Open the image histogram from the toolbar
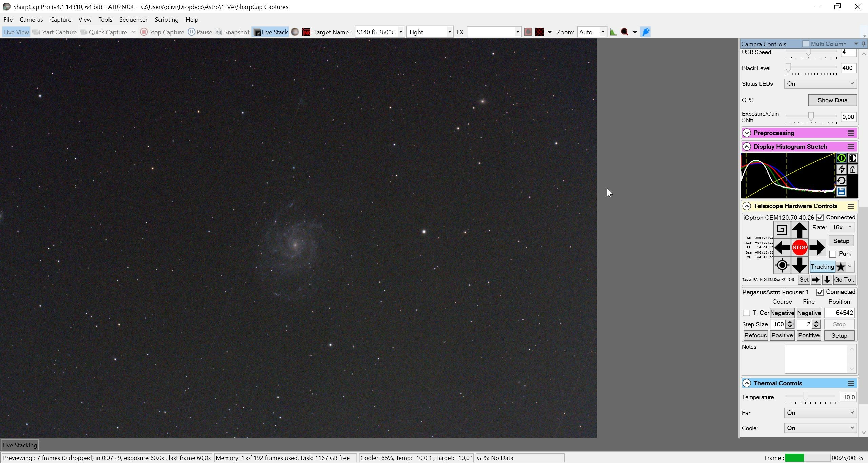 point(613,32)
